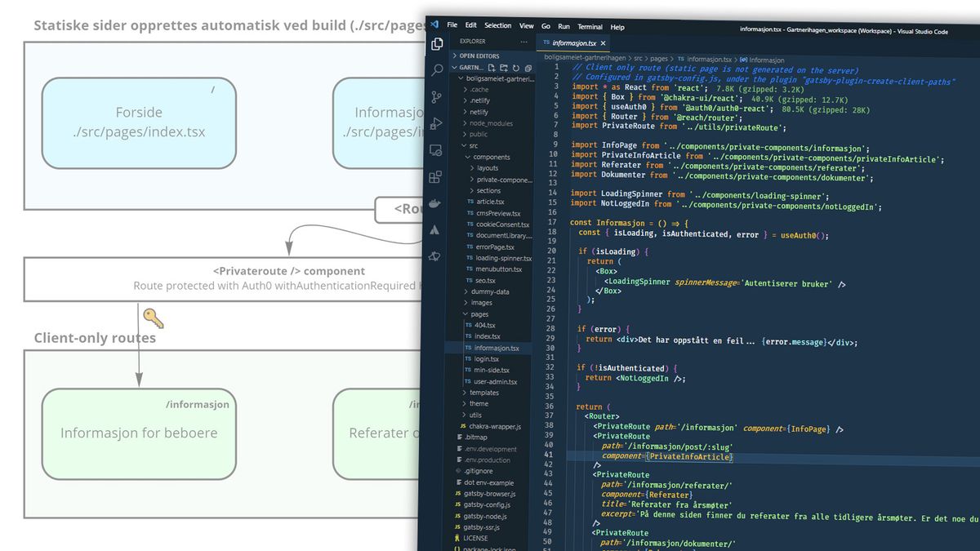
Task: Open the Terminal menu
Action: (x=590, y=27)
